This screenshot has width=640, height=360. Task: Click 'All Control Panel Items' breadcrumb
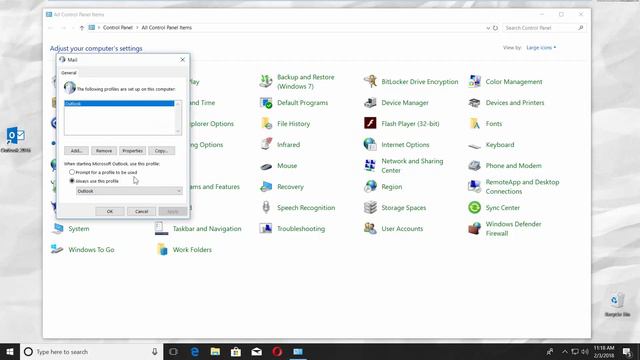[x=167, y=27]
